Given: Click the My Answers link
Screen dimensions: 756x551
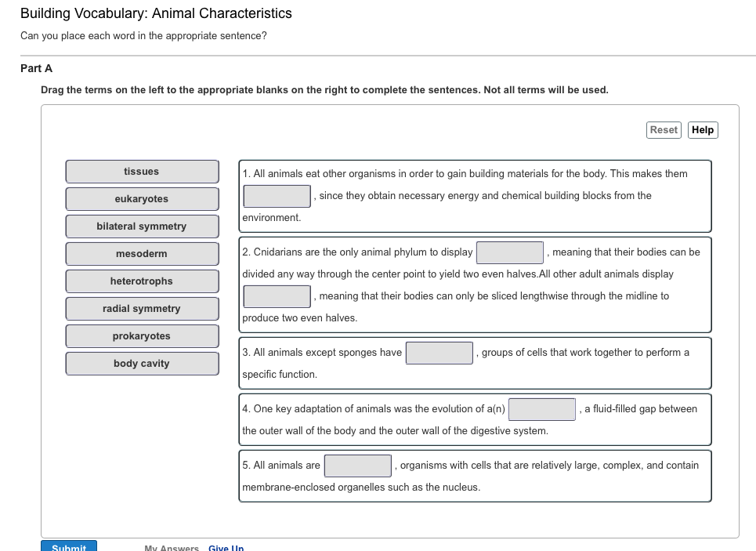Looking at the screenshot, I should point(172,548).
